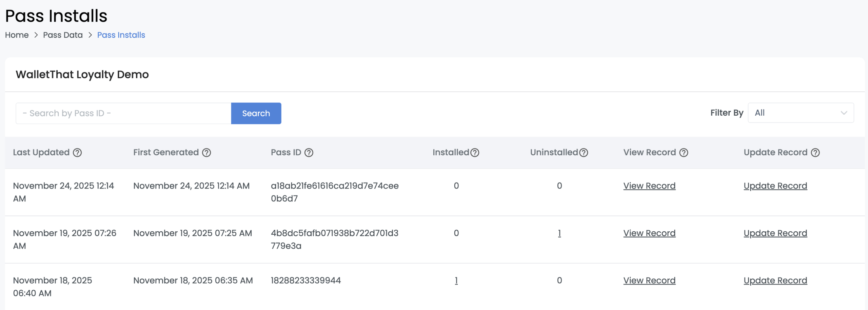Screen dimensions: 868x310
Task: Open the install count link showing 1
Action: click(x=456, y=280)
